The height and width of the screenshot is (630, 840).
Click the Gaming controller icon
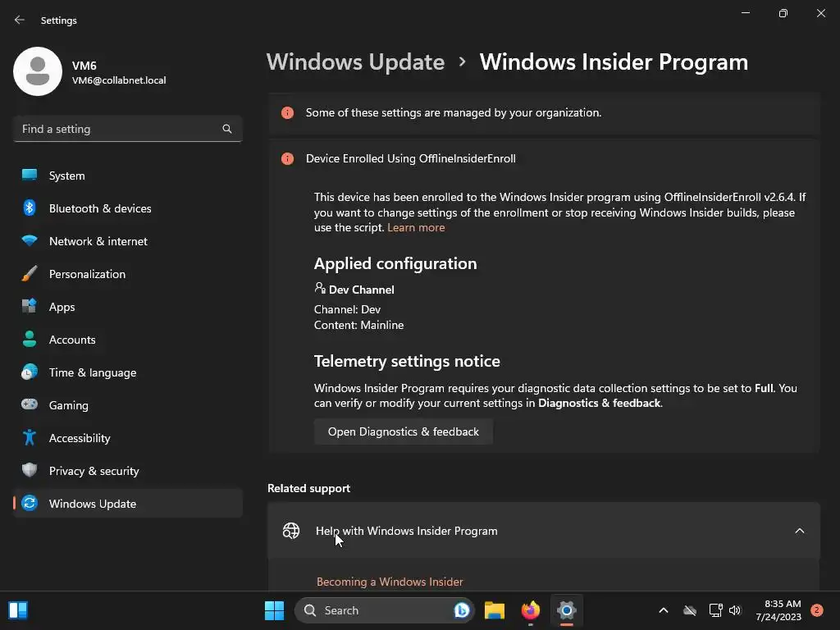click(x=30, y=404)
